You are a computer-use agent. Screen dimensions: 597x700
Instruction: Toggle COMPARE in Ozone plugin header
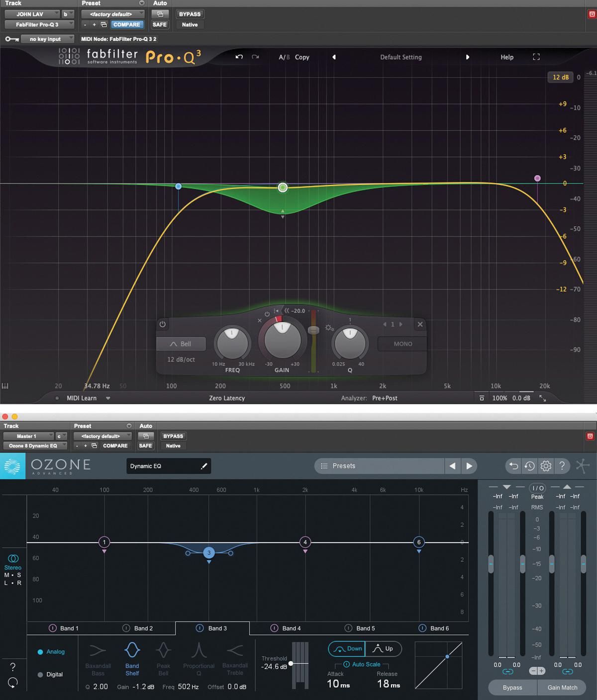(115, 446)
